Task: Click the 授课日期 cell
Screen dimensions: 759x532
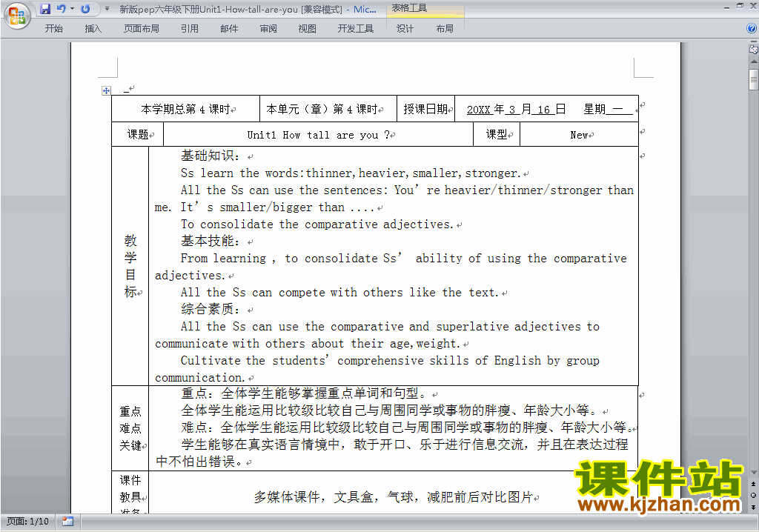Action: click(x=426, y=109)
